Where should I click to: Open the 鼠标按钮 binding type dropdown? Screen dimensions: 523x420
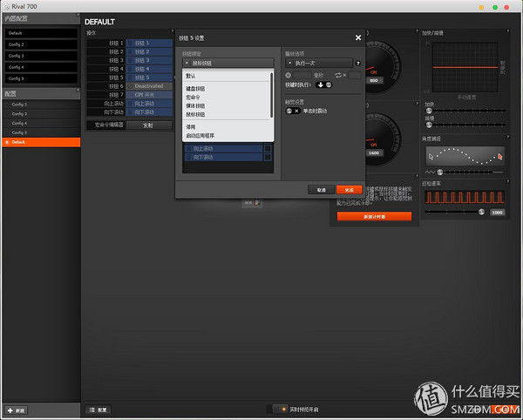point(228,64)
